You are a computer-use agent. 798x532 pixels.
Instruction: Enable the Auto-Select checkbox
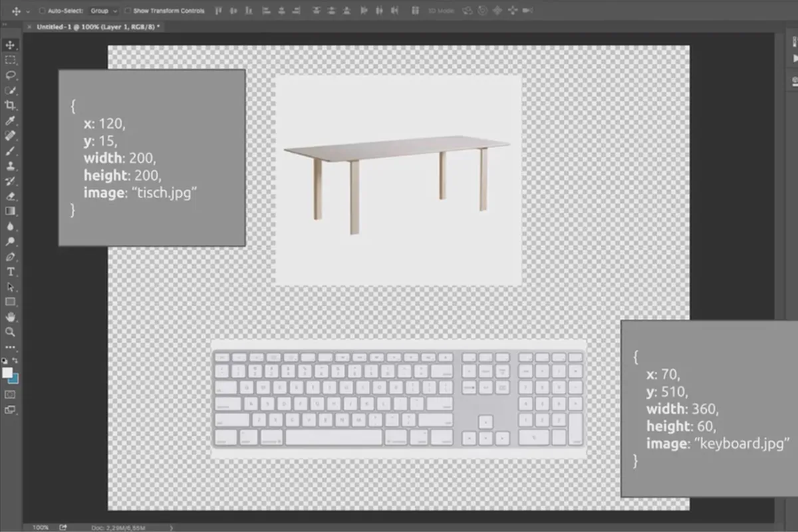[42, 11]
